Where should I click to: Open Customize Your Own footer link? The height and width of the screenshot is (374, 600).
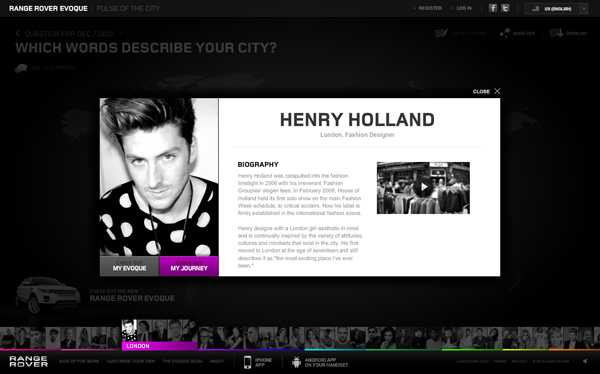[x=131, y=361]
